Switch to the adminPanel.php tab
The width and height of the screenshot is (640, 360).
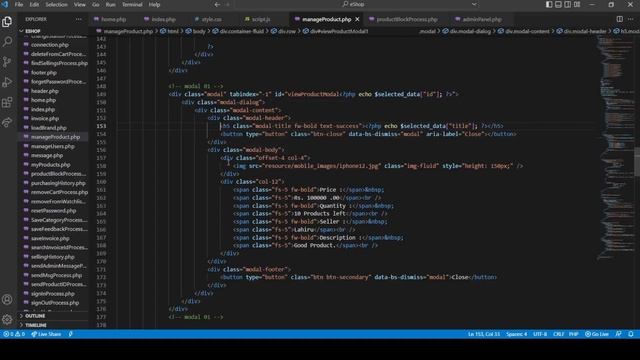(x=482, y=19)
